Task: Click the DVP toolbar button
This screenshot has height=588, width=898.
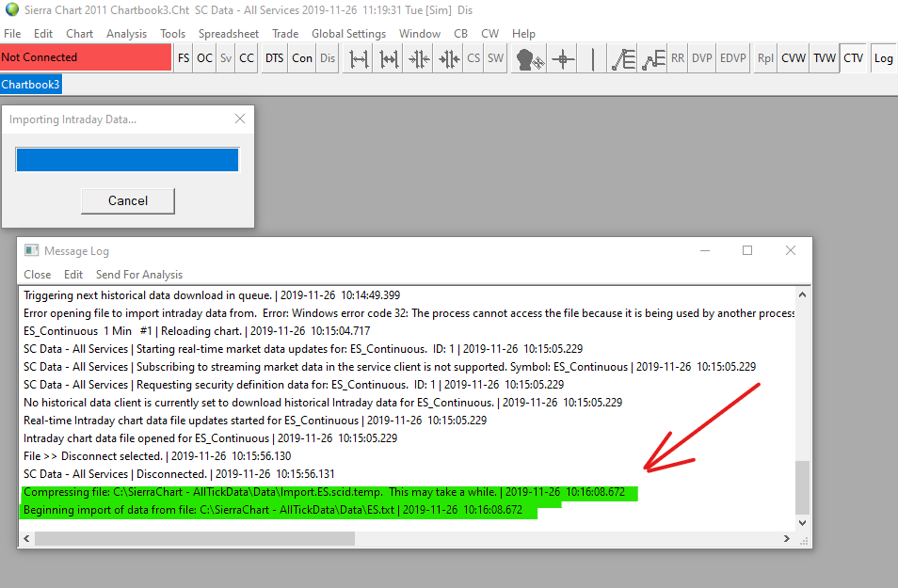Action: [x=701, y=57]
